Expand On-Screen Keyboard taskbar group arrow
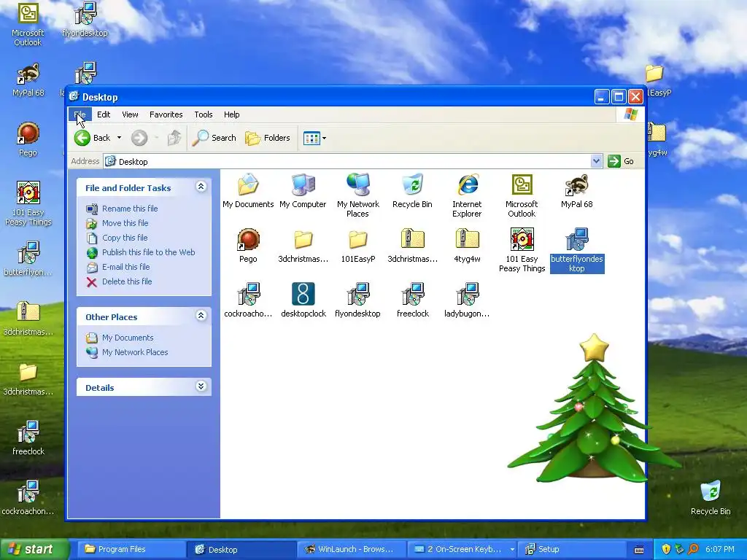Screen dimensions: 747x560 click(x=512, y=549)
